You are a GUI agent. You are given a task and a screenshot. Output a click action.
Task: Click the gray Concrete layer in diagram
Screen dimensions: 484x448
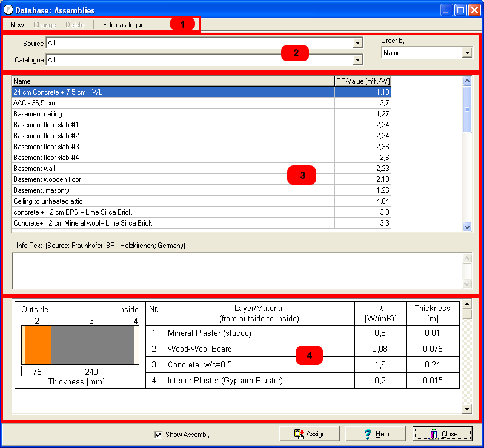coord(93,345)
